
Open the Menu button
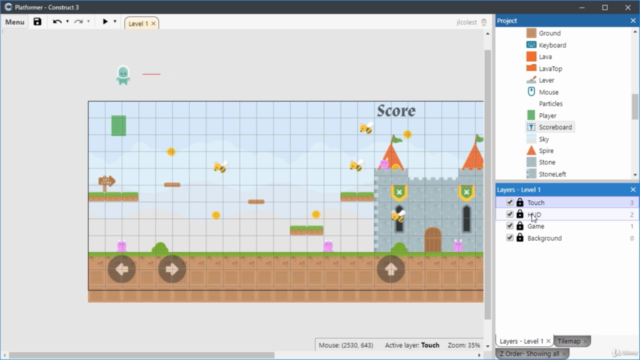pos(15,22)
